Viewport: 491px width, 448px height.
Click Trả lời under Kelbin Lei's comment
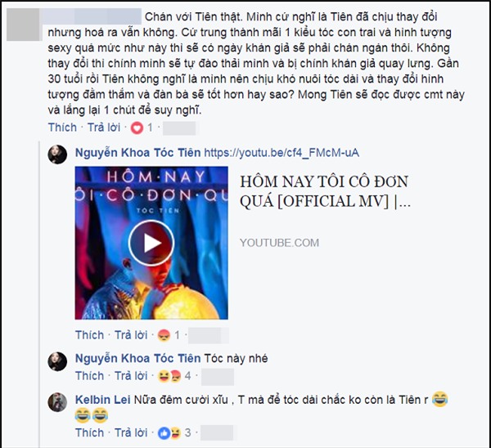pyautogui.click(x=131, y=432)
